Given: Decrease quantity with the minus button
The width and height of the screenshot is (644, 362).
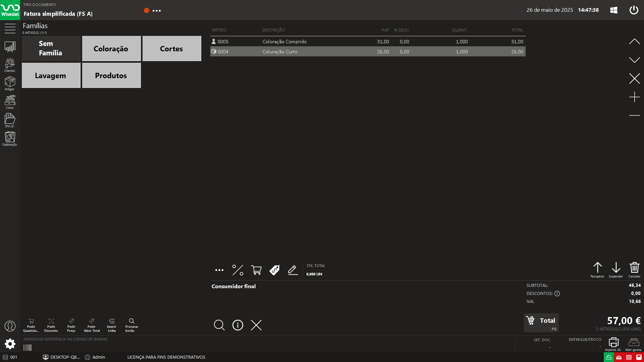Looking at the screenshot, I should pos(634,115).
